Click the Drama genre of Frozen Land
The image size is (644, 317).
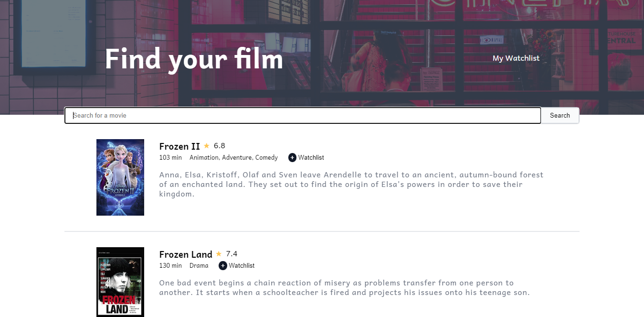point(199,265)
